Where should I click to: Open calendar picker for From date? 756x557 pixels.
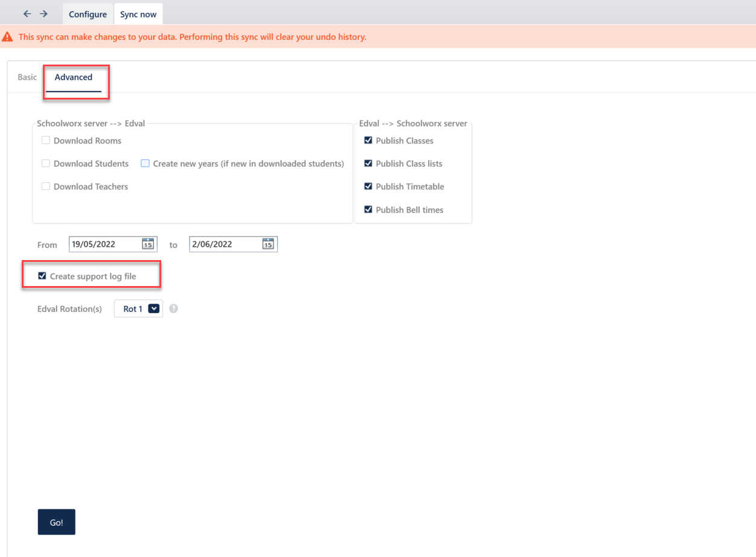(148, 244)
